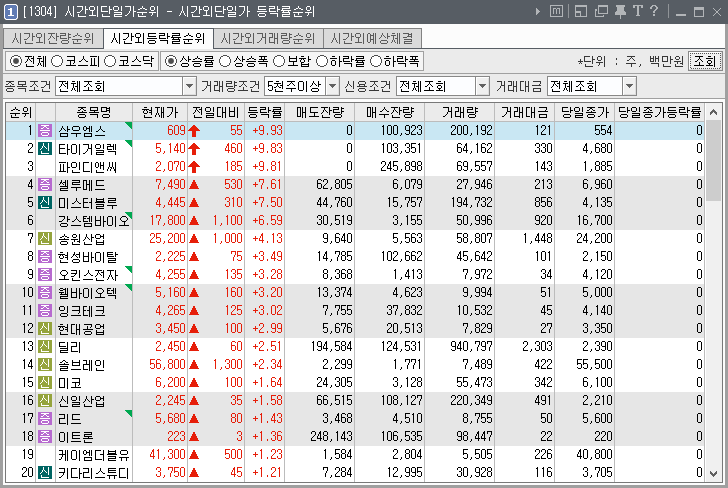
Task: Select the 하락폭 radio button
Action: click(376, 61)
